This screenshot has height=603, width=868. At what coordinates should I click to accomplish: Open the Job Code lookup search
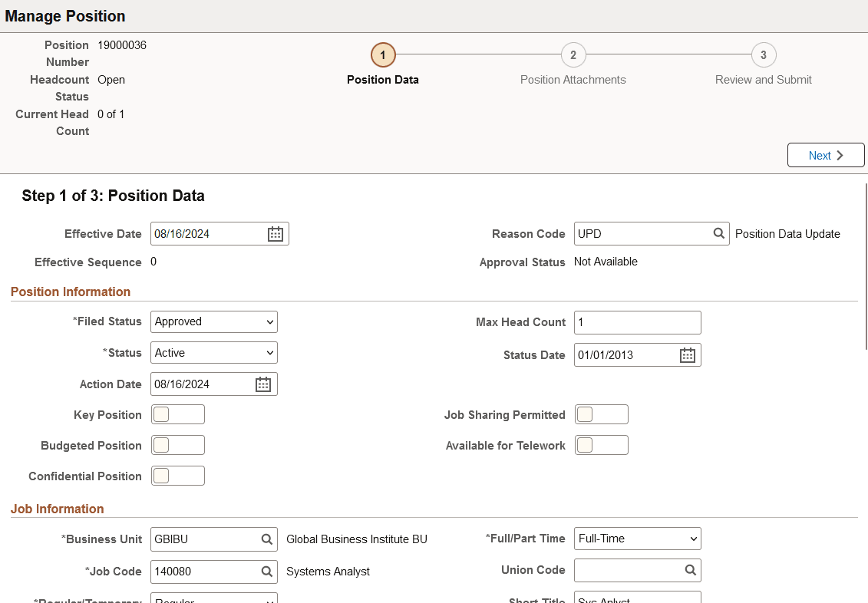tap(266, 572)
